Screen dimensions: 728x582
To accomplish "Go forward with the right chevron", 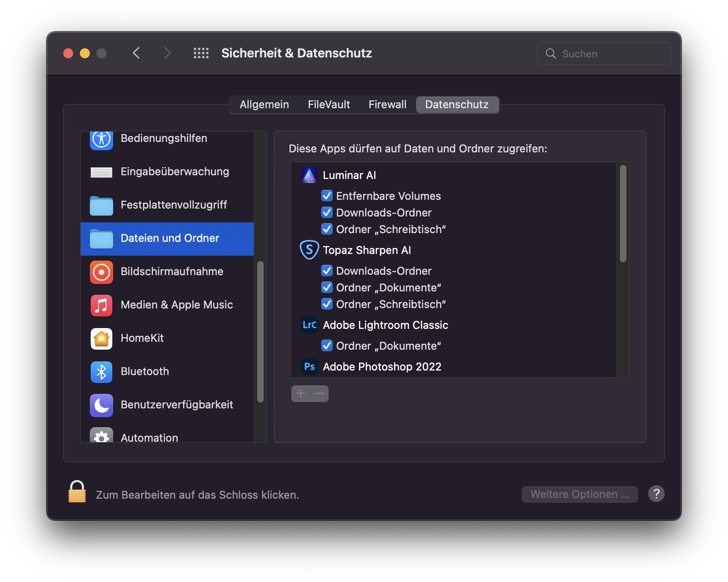I will pyautogui.click(x=167, y=53).
